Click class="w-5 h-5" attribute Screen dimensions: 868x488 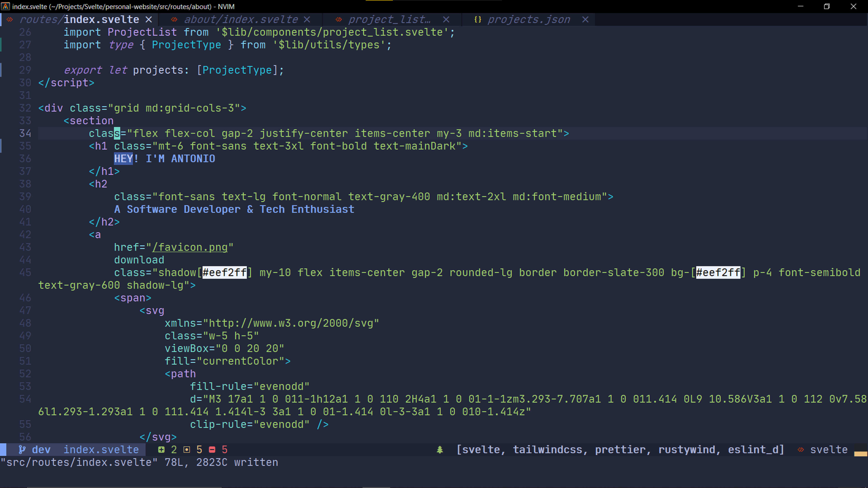[212, 336]
